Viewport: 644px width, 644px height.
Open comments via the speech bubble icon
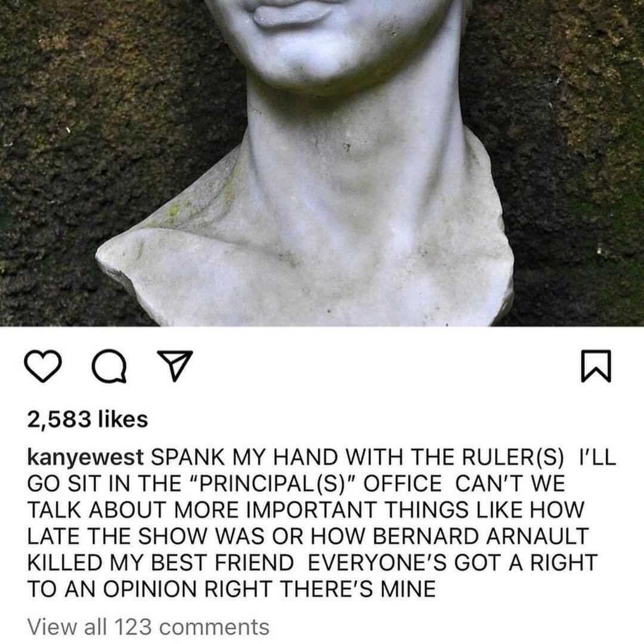tap(109, 366)
